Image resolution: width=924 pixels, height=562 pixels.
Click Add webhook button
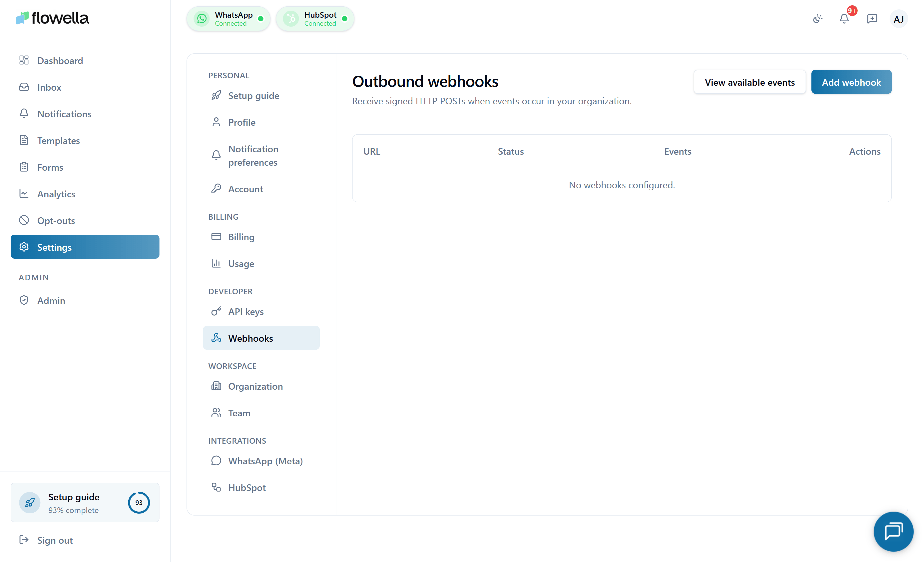click(x=851, y=82)
